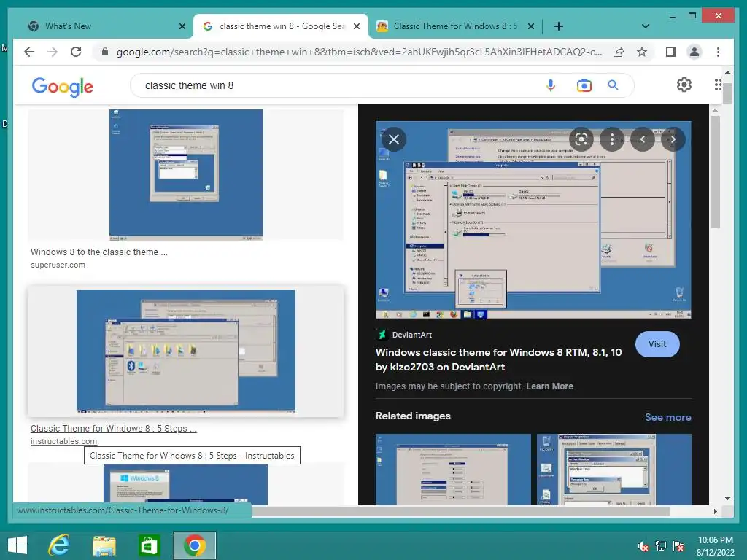Click See more related images
The image size is (747, 560).
[x=668, y=417]
